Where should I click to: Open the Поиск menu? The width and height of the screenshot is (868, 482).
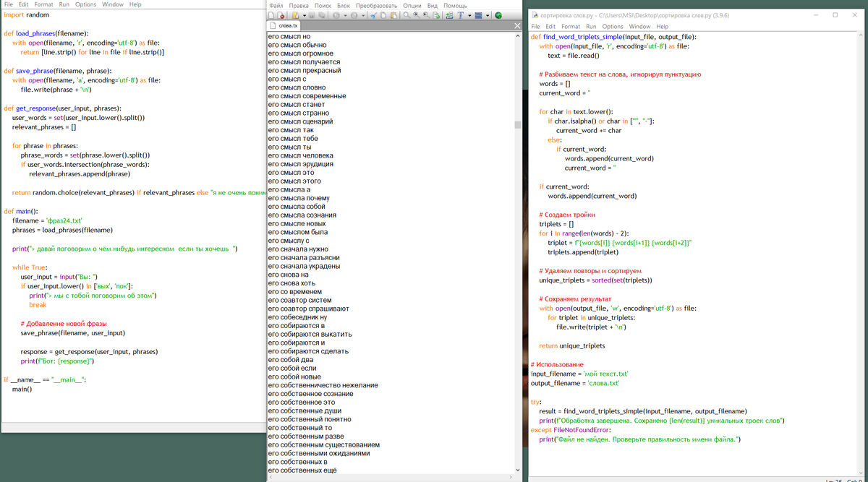[x=323, y=5]
